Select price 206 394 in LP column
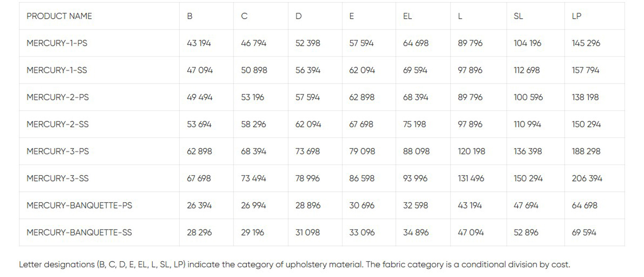The image size is (644, 277). [587, 178]
